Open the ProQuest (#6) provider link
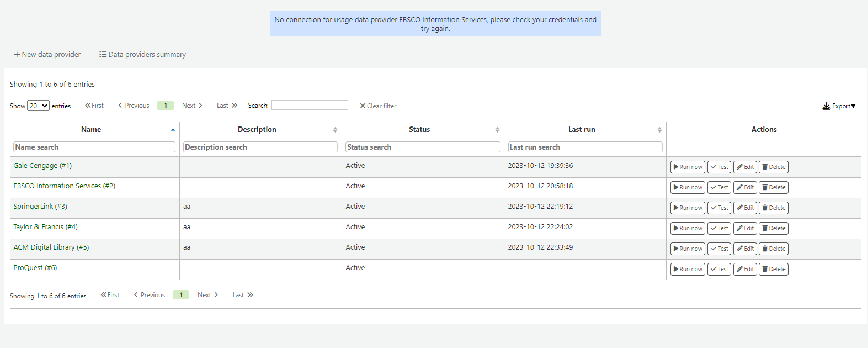This screenshot has width=868, height=348. pyautogui.click(x=35, y=268)
